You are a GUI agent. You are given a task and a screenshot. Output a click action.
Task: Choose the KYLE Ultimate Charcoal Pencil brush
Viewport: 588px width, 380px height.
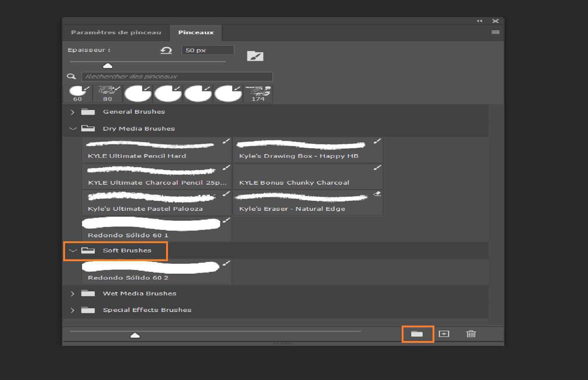[157, 177]
